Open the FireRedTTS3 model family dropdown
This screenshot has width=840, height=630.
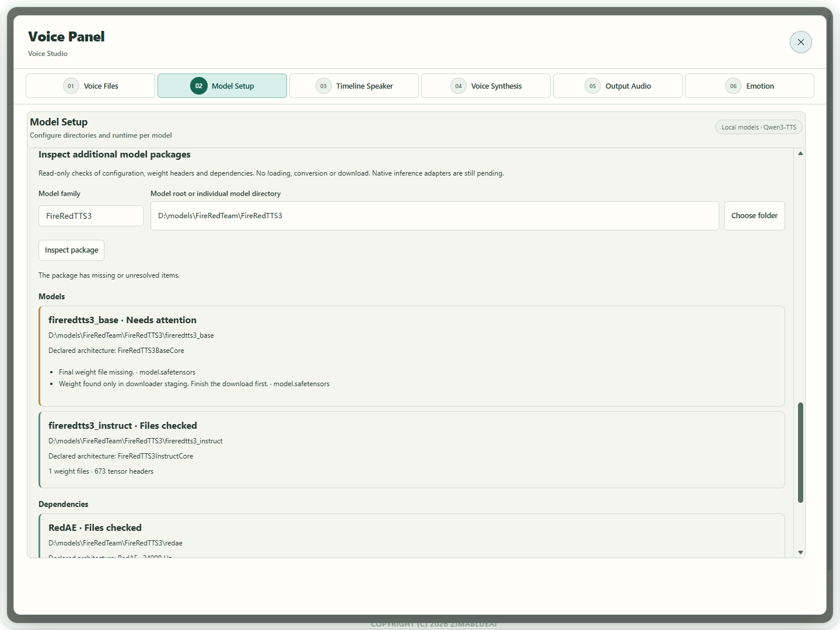(x=91, y=216)
